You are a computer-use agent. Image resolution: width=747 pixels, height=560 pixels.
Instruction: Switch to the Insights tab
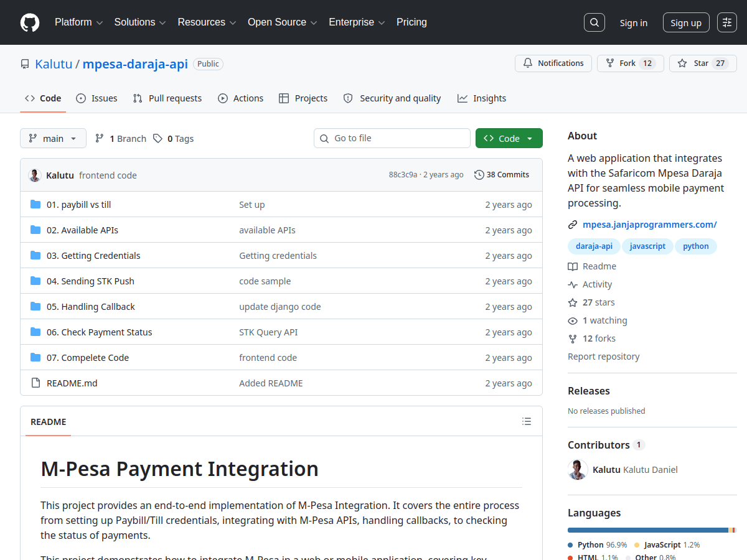(482, 98)
